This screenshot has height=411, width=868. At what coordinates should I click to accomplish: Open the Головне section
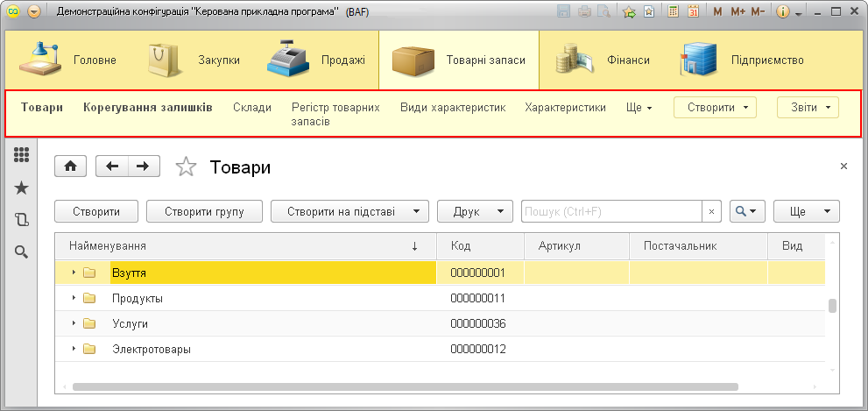67,60
